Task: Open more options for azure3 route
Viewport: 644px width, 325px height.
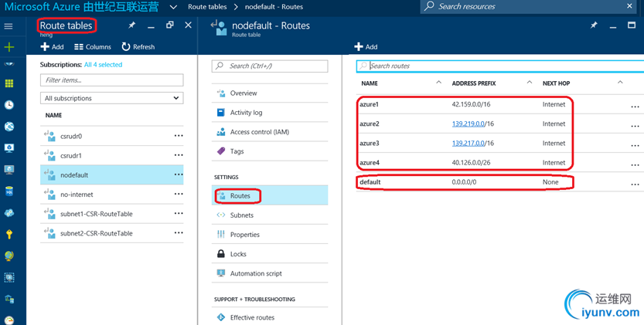Action: tap(635, 145)
